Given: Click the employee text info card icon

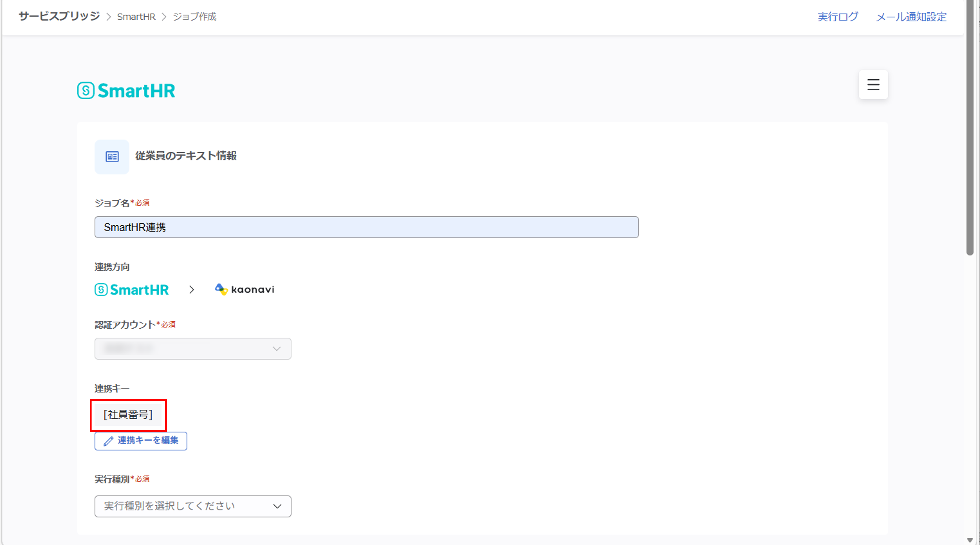Looking at the screenshot, I should click(x=112, y=157).
